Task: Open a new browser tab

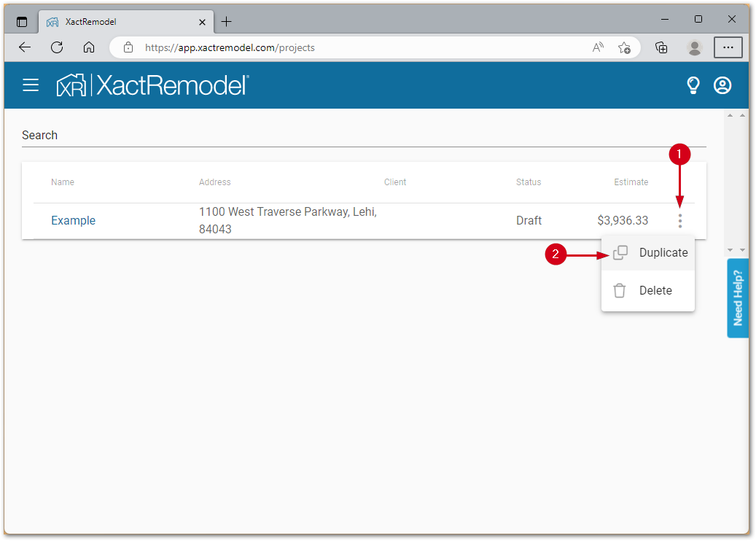Action: (x=227, y=21)
